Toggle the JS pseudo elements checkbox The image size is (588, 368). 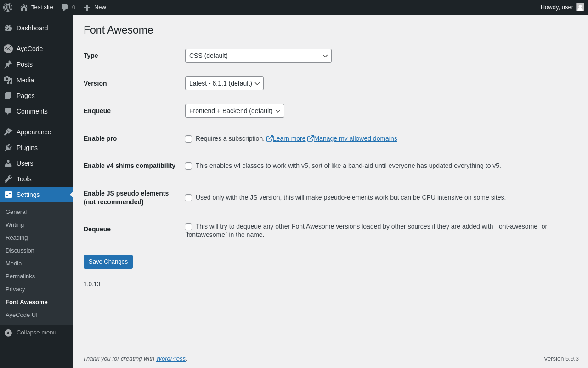tap(188, 198)
